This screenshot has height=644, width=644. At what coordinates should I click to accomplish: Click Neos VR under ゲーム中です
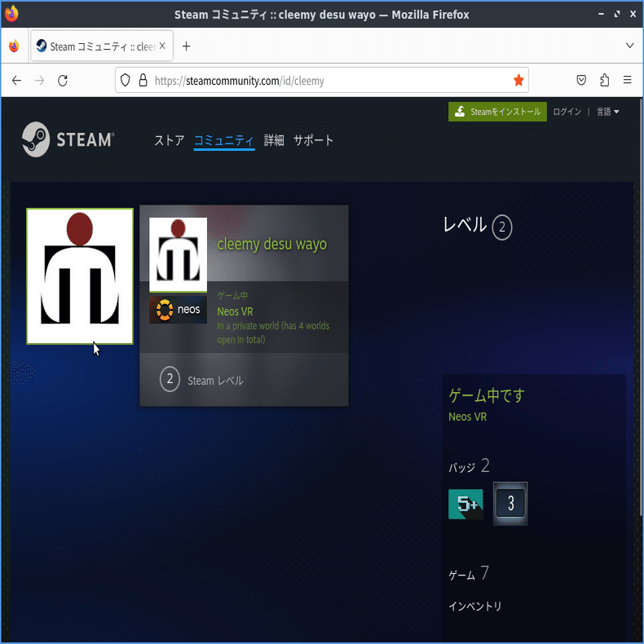[467, 417]
